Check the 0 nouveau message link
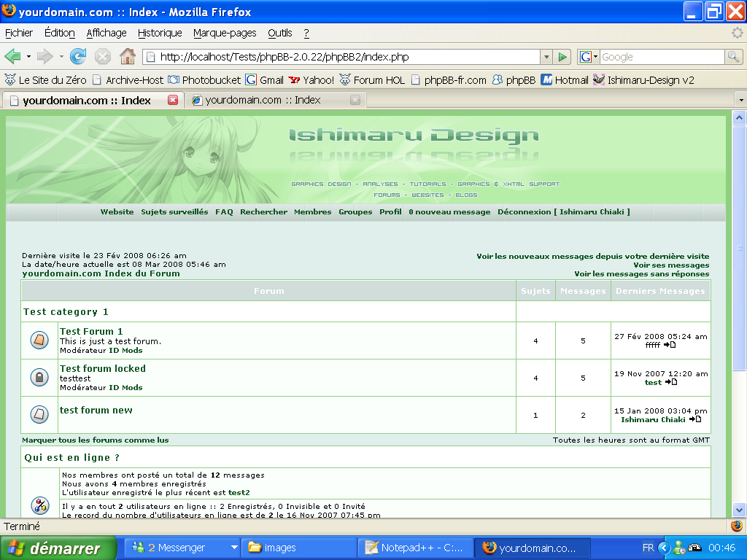This screenshot has width=747, height=560. 449,212
